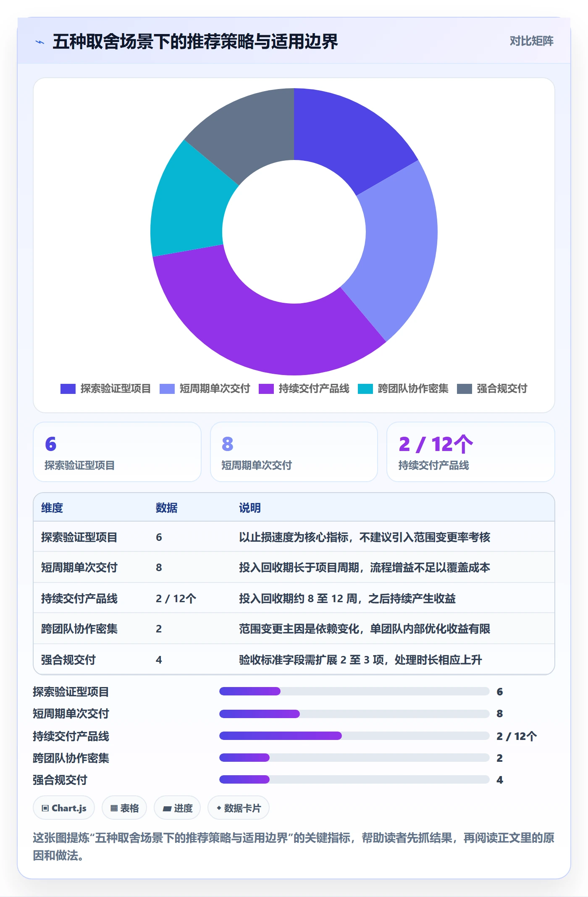Toggle the 跨团队协作密集 legend color swatch
The height and width of the screenshot is (897, 588).
coord(365,389)
